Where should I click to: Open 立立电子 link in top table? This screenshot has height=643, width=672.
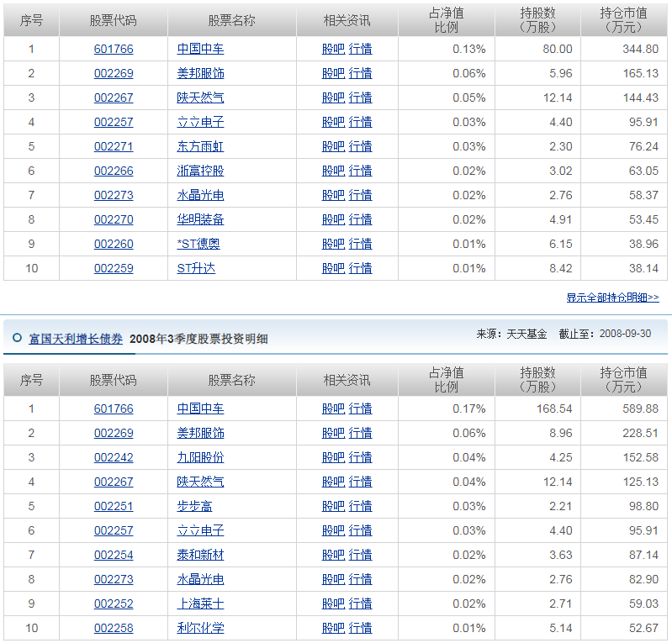pos(200,122)
